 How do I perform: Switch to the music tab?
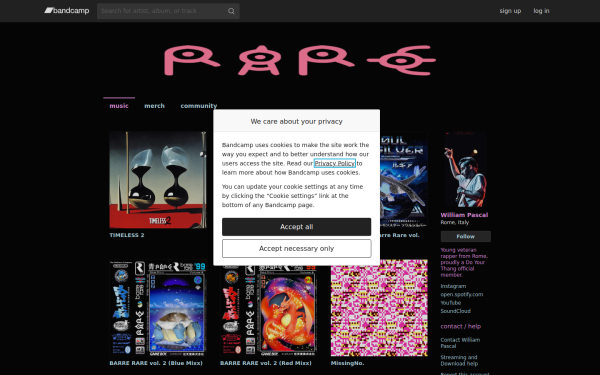tap(119, 106)
